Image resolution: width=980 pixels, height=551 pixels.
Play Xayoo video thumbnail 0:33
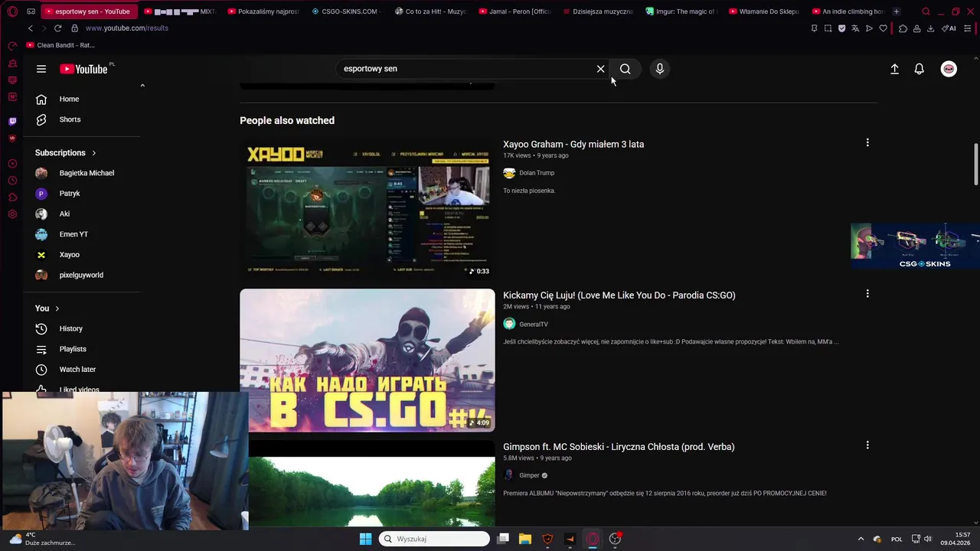(367, 207)
